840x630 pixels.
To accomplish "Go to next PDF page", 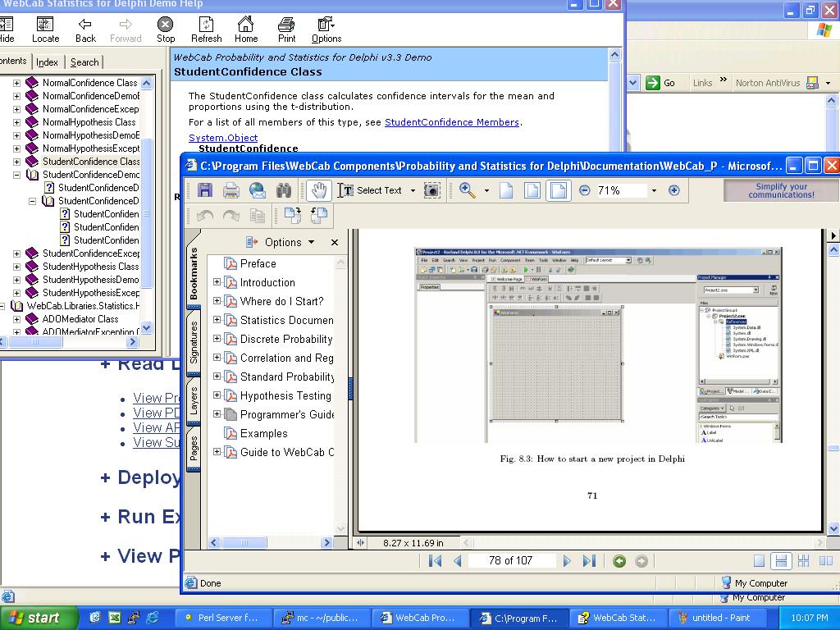I will (x=567, y=561).
